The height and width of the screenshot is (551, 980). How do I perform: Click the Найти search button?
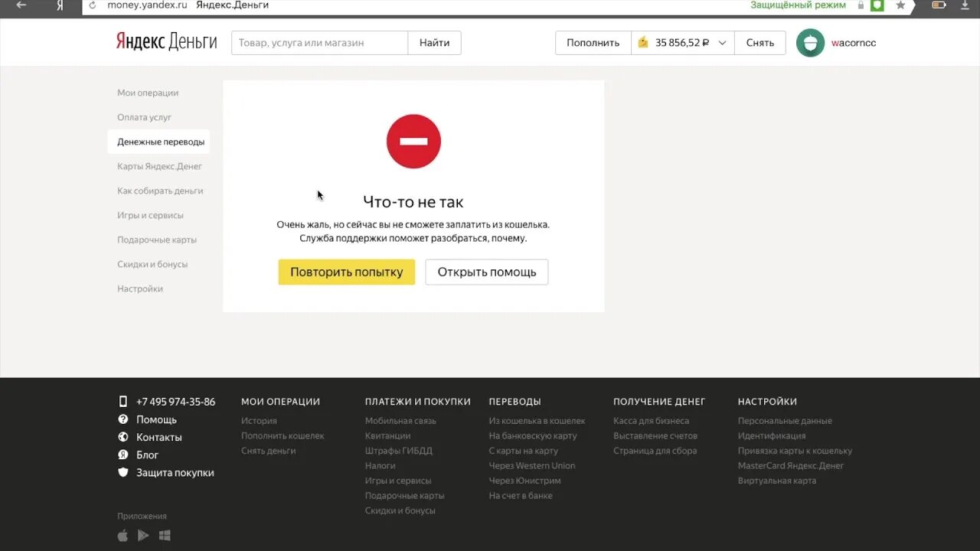[434, 43]
